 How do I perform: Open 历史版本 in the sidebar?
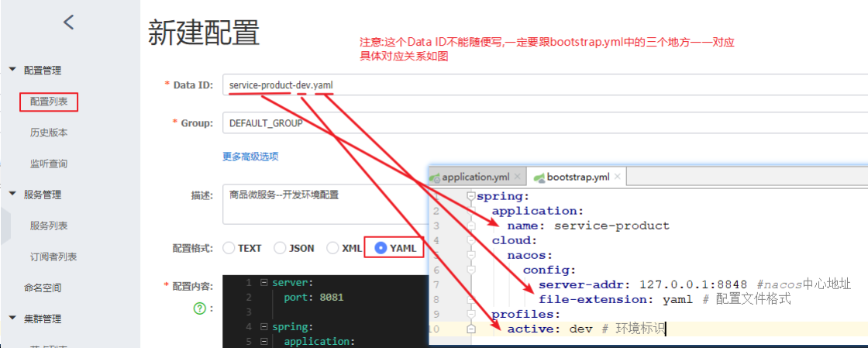pos(49,133)
